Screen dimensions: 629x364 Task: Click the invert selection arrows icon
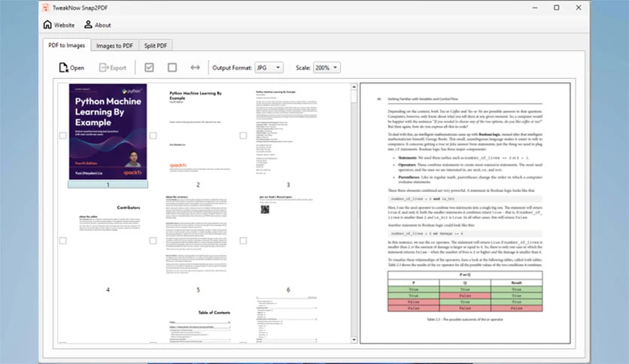click(195, 68)
